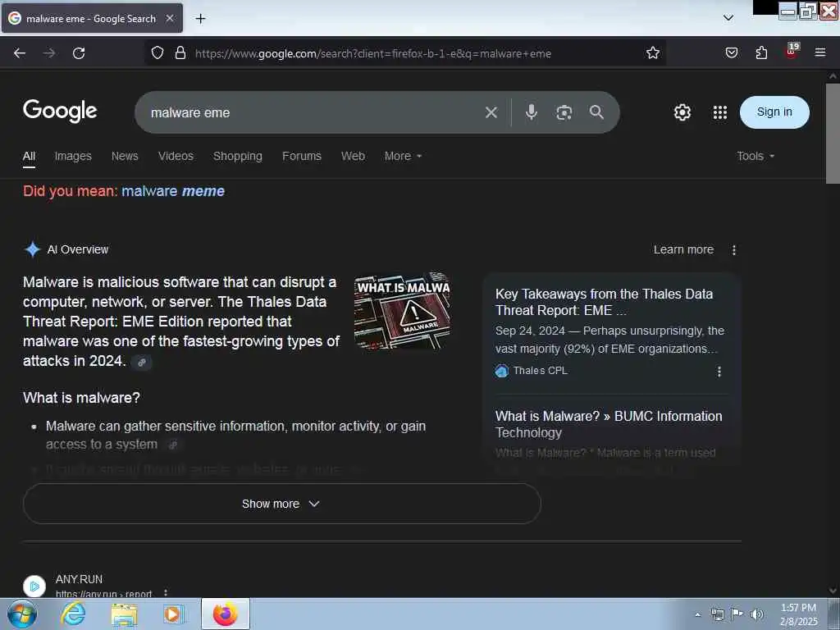The width and height of the screenshot is (840, 630).
Task: Open Google quick settings gear
Action: (682, 112)
